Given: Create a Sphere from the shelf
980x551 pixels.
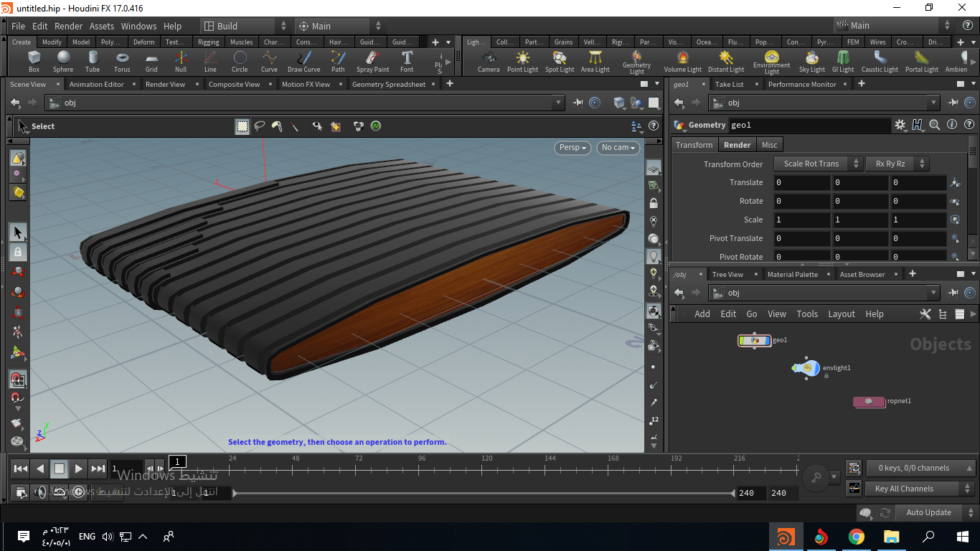Looking at the screenshot, I should tap(63, 61).
